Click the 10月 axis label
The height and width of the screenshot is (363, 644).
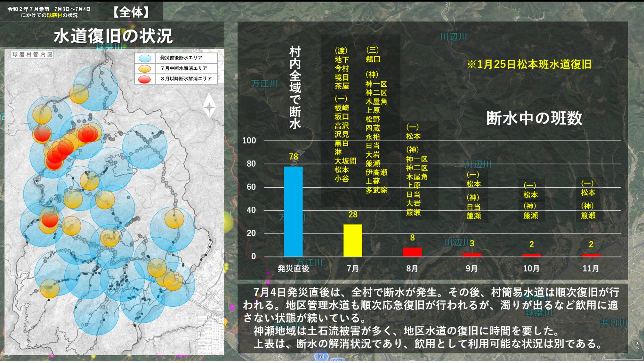tap(531, 268)
